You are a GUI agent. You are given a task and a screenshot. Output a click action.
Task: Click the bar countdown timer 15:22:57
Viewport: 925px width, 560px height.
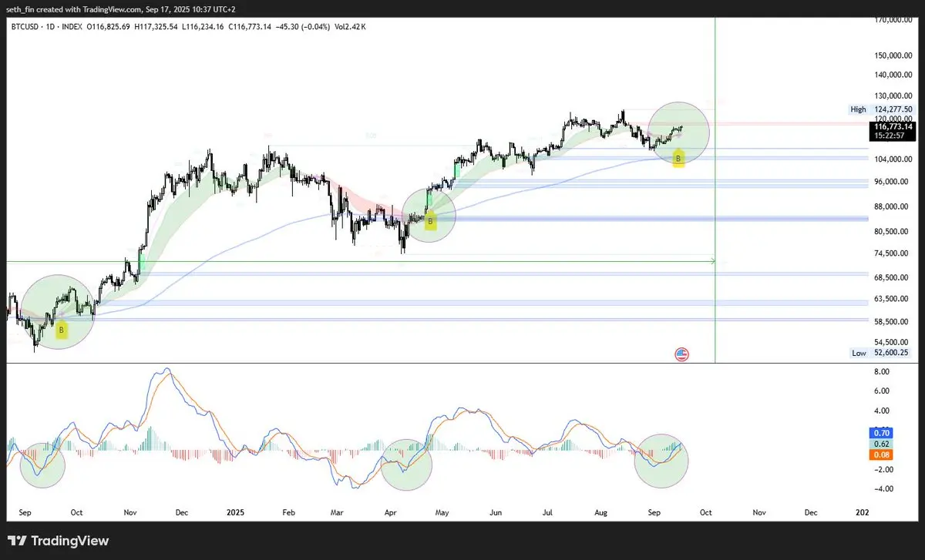pos(889,136)
